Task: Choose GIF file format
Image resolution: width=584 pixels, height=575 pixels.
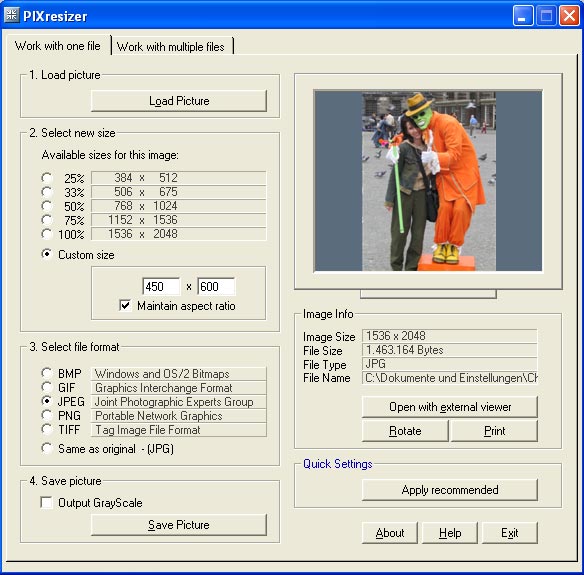Action: [x=47, y=387]
